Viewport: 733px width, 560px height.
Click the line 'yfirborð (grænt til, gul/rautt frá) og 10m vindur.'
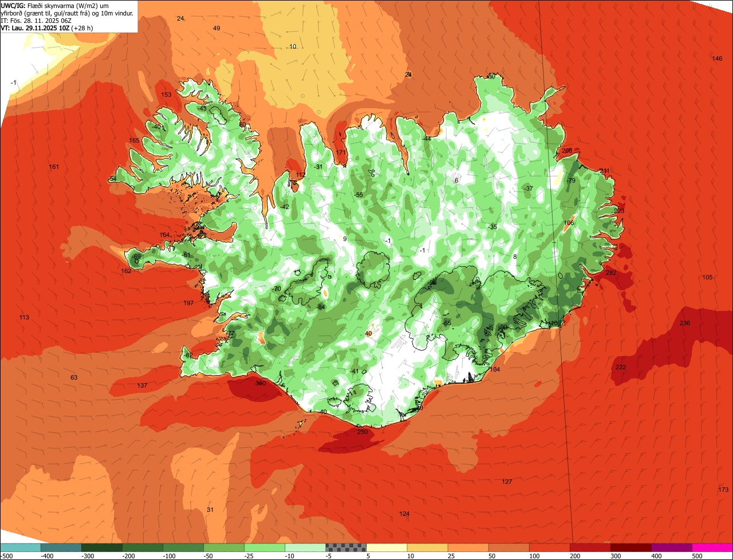67,13
